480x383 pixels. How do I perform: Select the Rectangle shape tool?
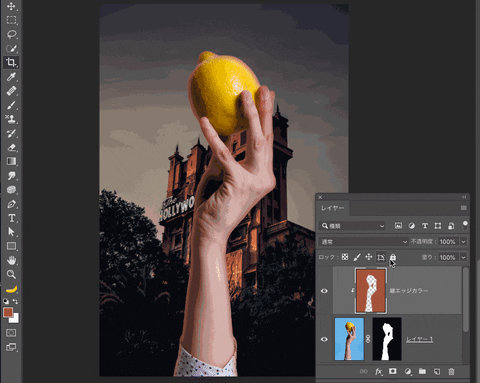click(x=11, y=246)
